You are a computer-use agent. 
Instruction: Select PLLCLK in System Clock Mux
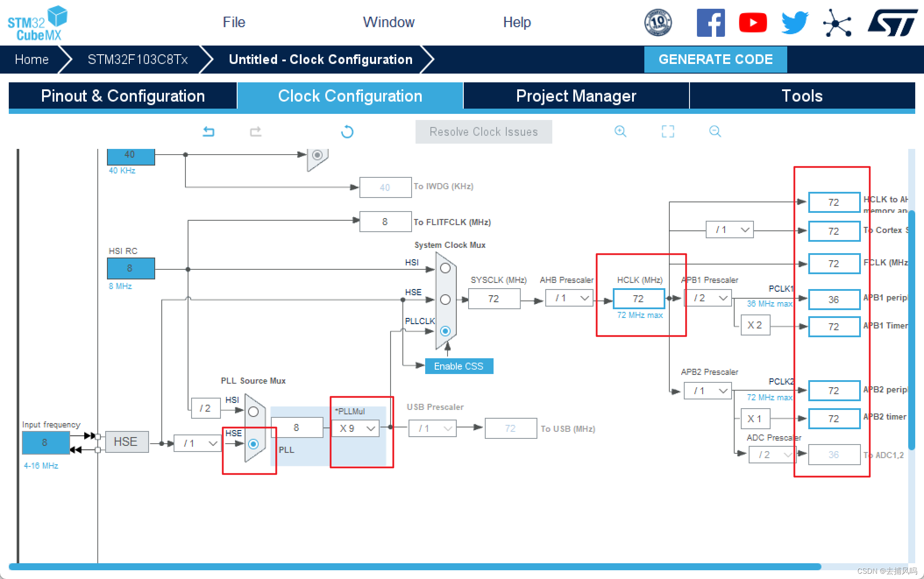pyautogui.click(x=445, y=331)
